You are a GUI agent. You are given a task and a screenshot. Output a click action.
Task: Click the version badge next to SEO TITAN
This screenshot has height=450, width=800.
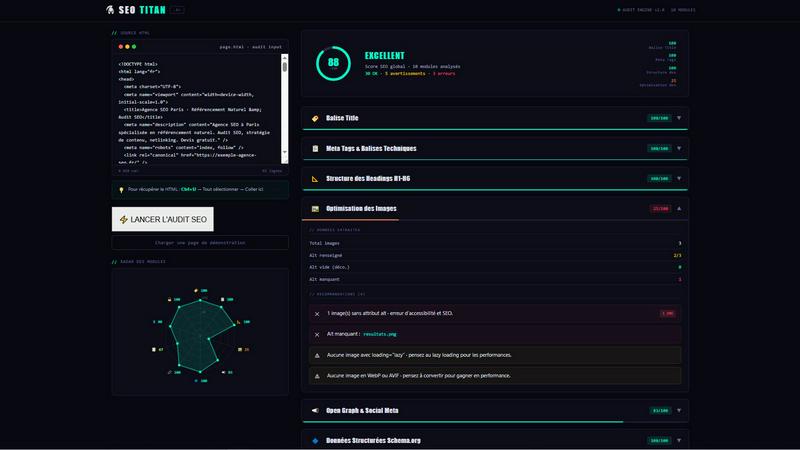pos(178,10)
